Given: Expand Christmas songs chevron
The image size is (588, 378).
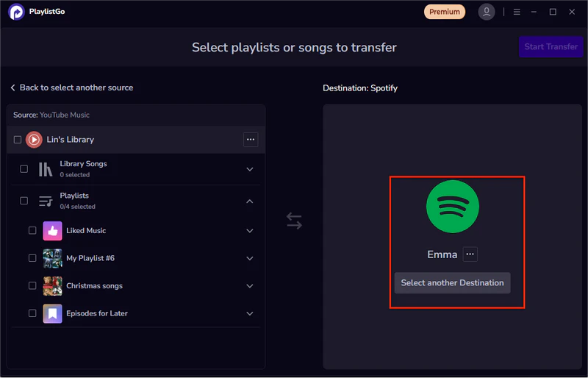Looking at the screenshot, I should point(250,286).
